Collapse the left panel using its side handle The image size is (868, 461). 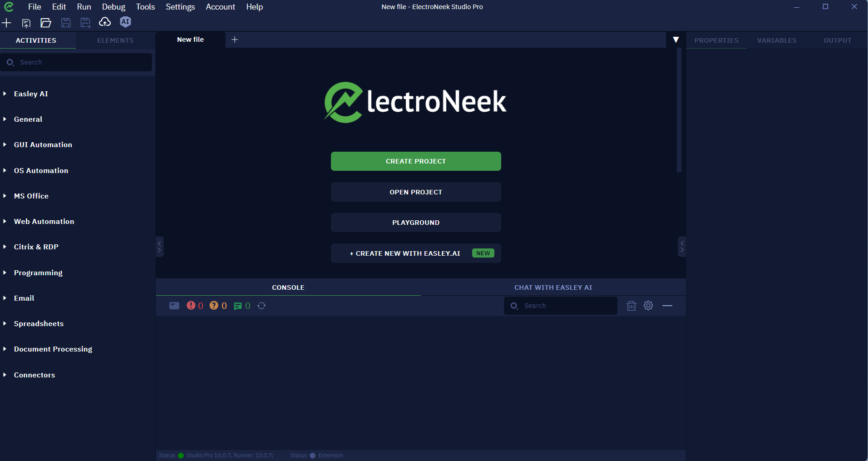(x=159, y=247)
